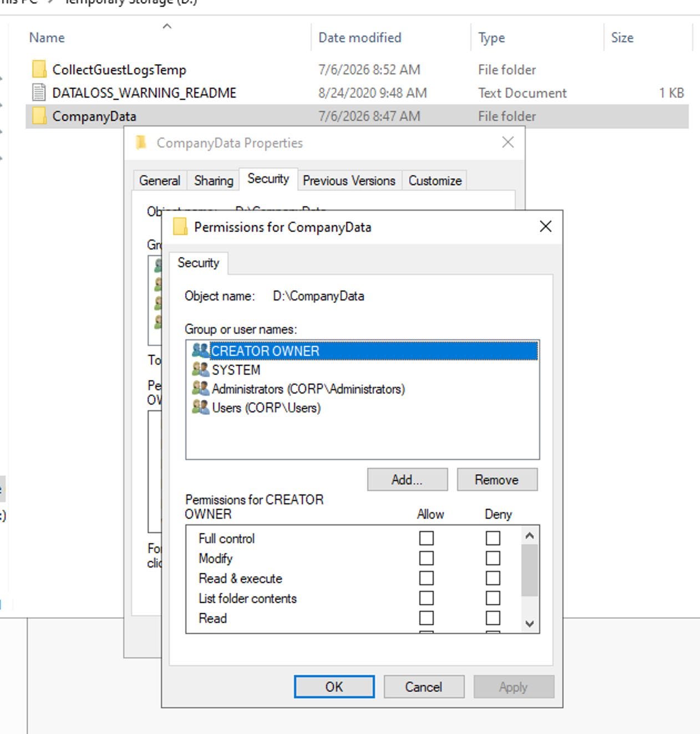Close the Permissions for CompanyData dialog
The width and height of the screenshot is (700, 734).
(546, 226)
